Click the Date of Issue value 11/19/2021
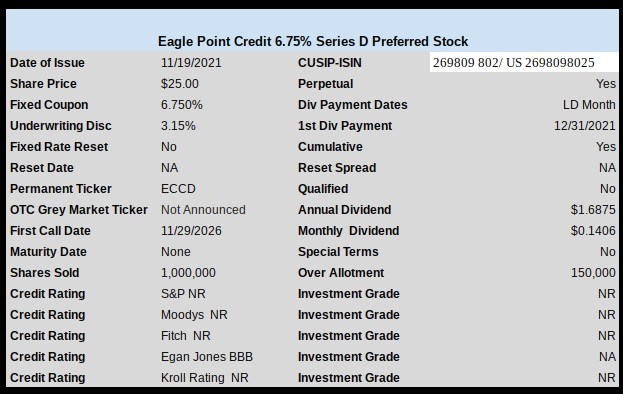 coord(191,63)
